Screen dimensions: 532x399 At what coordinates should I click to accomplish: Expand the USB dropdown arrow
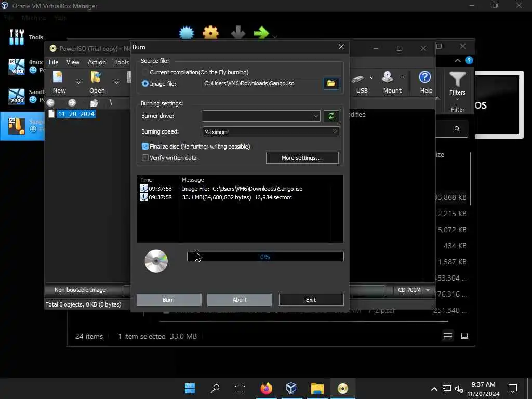point(371,78)
